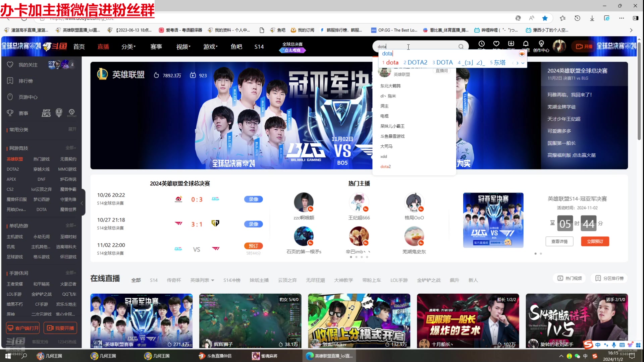Click the search magnifier icon in Douyu search box
Screen dimensions: 644x362
[461, 47]
